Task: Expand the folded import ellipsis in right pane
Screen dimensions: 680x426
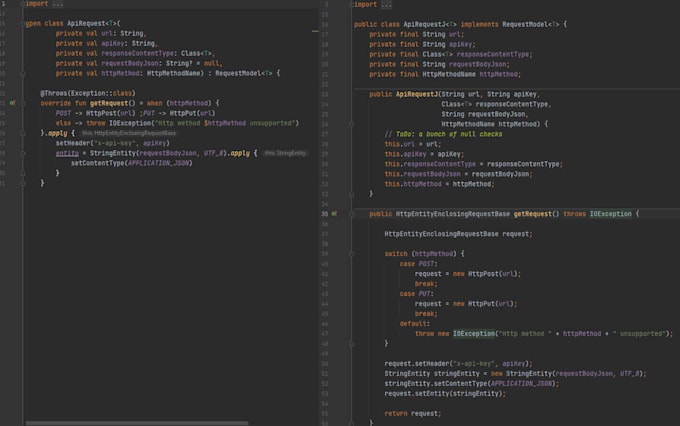Action: pos(387,5)
